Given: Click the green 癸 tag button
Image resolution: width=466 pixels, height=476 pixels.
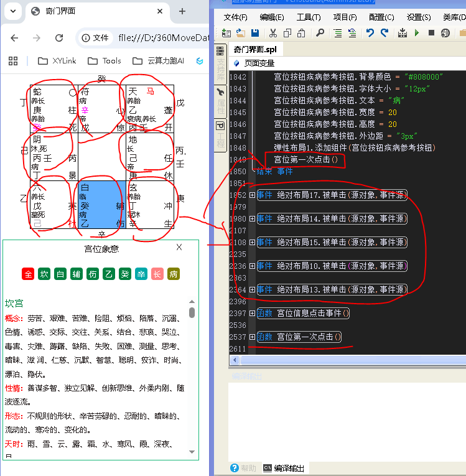Looking at the screenshot, I should [125, 274].
